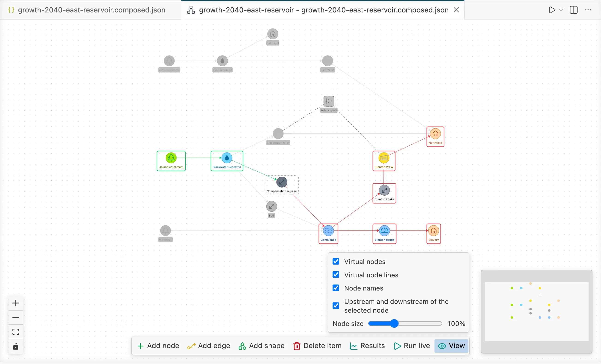Screen dimensions: 601x364
Task: Open the more actions ellipsis menu
Action: click(x=588, y=10)
